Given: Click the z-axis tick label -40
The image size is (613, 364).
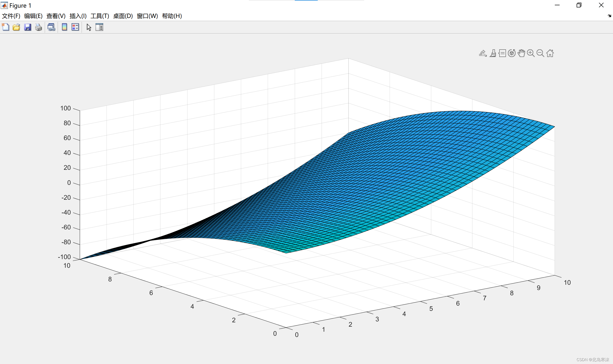Looking at the screenshot, I should pyautogui.click(x=66, y=212).
